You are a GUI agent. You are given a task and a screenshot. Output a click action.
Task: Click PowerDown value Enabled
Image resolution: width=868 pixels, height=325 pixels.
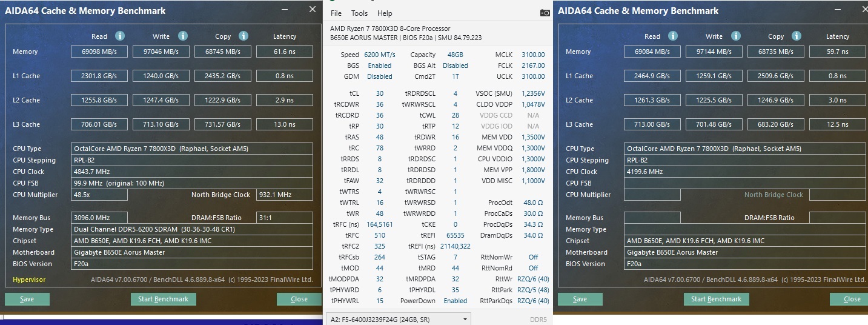click(x=455, y=301)
